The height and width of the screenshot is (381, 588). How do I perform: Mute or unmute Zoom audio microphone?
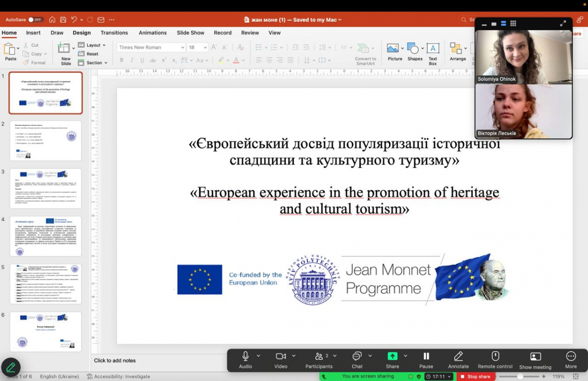(x=245, y=357)
